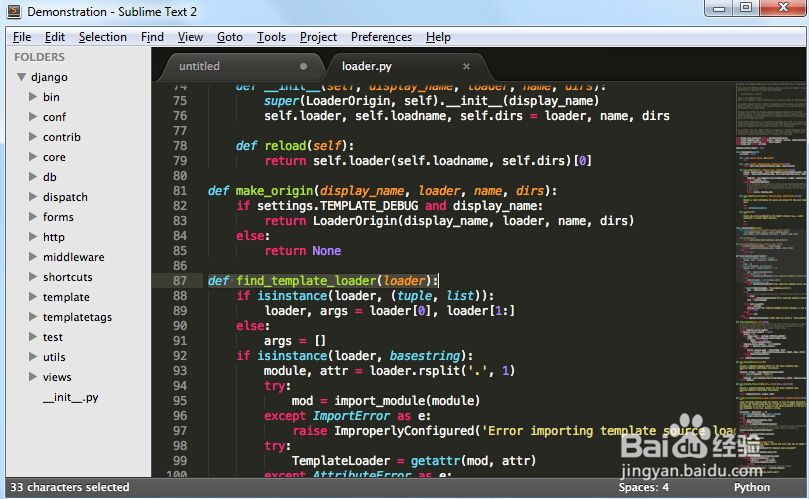Expand the dispatch folder arrow
Image resolution: width=809 pixels, height=499 pixels.
pyautogui.click(x=33, y=197)
